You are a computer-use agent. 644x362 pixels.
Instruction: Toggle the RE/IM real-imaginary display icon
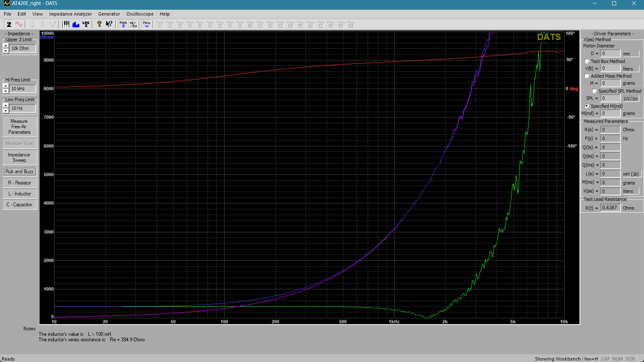(x=133, y=24)
